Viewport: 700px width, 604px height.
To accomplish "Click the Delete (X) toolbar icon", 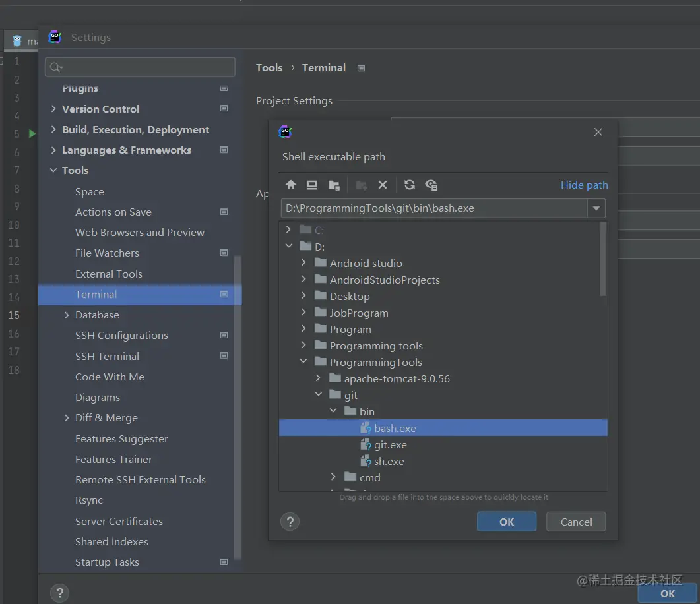I will tap(383, 185).
